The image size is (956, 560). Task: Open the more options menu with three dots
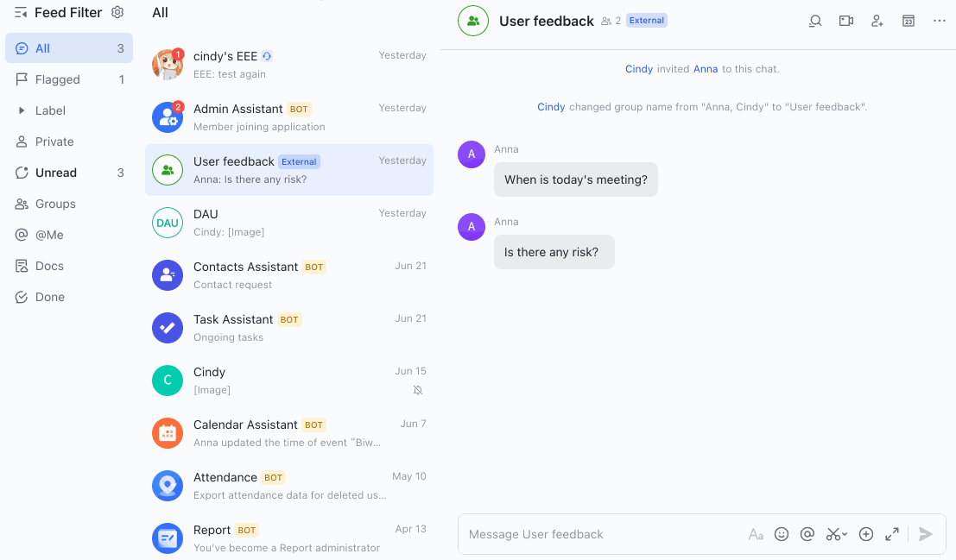[x=940, y=21]
